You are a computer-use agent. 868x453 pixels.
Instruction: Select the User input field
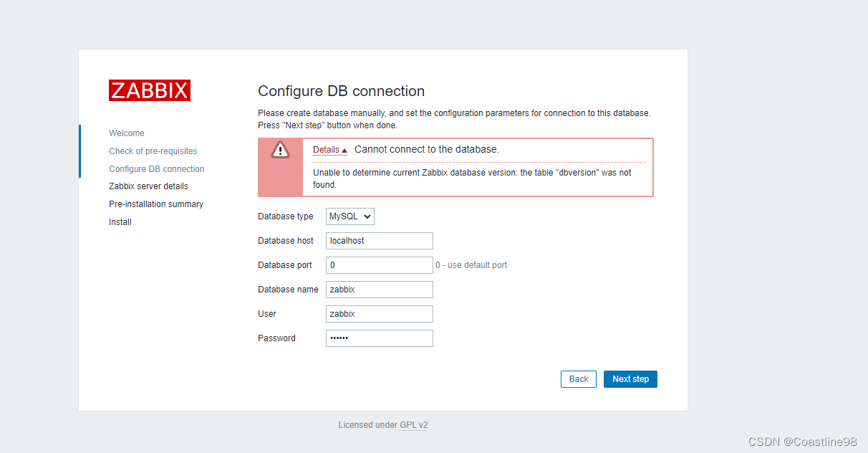[x=379, y=313]
